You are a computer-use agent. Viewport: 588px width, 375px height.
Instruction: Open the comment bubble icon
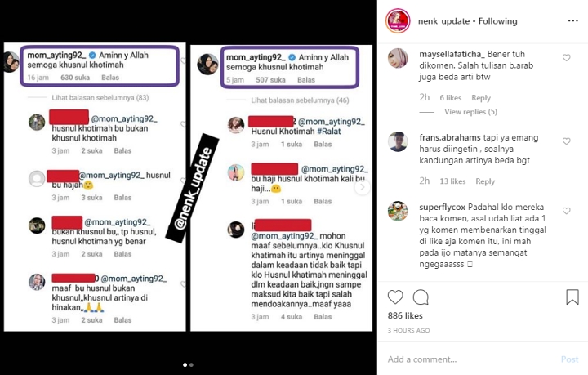pyautogui.click(x=421, y=297)
